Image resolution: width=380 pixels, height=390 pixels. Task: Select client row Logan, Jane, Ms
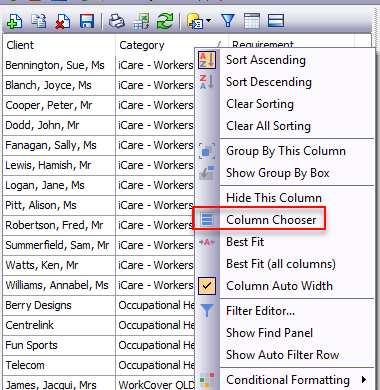[x=59, y=185]
